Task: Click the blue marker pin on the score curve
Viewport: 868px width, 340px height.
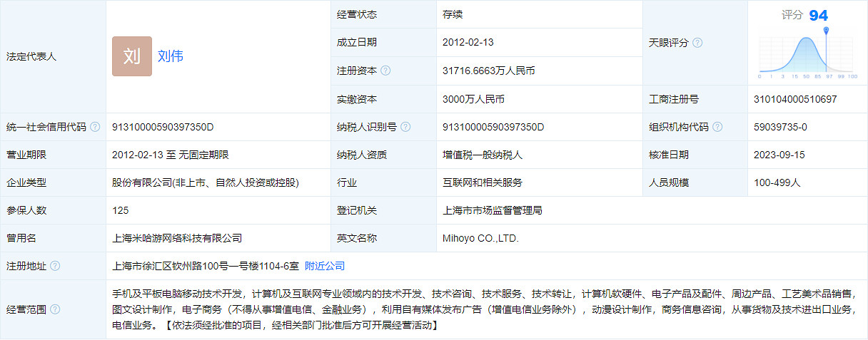Action: (x=826, y=31)
